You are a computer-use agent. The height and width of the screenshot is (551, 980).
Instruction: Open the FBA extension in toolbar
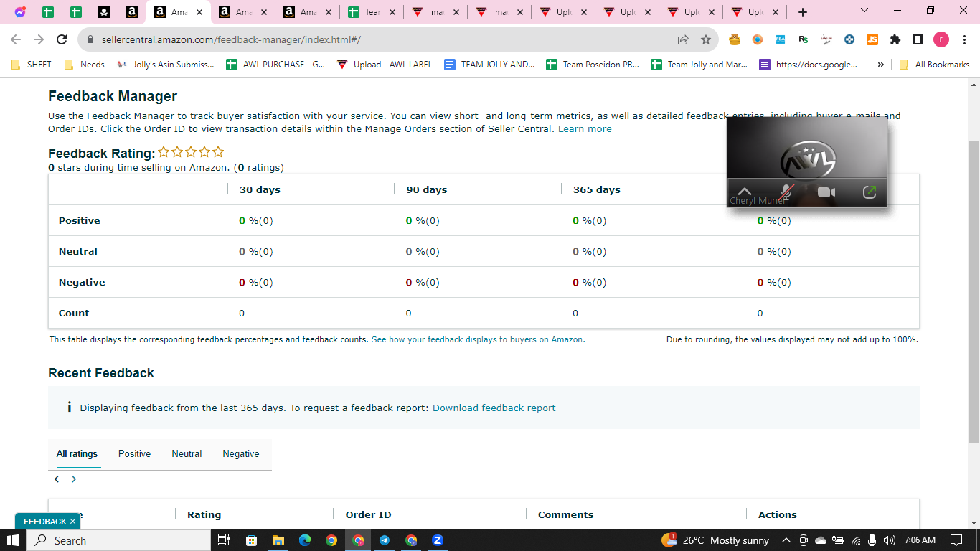(x=780, y=39)
